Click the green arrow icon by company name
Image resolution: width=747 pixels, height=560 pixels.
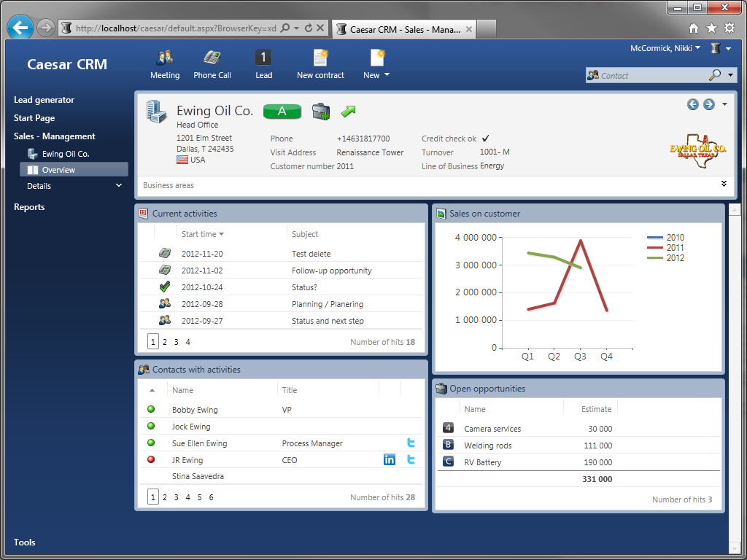click(349, 112)
